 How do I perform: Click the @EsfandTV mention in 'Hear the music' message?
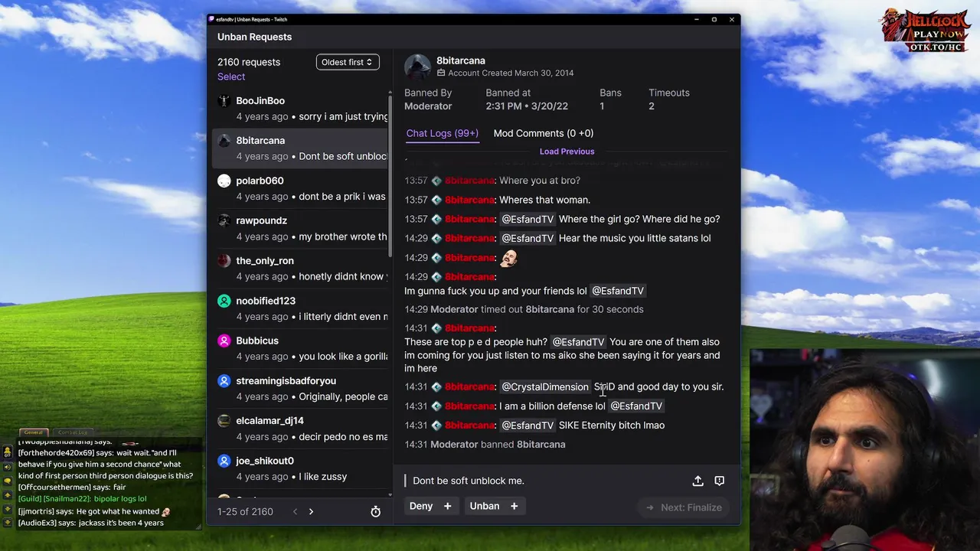click(x=528, y=238)
